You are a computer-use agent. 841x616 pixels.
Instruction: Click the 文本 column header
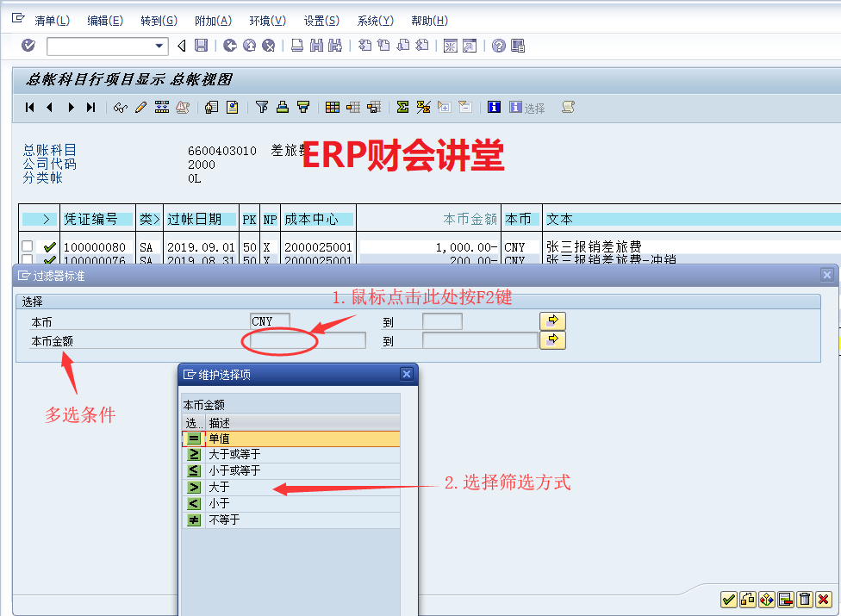coord(692,219)
